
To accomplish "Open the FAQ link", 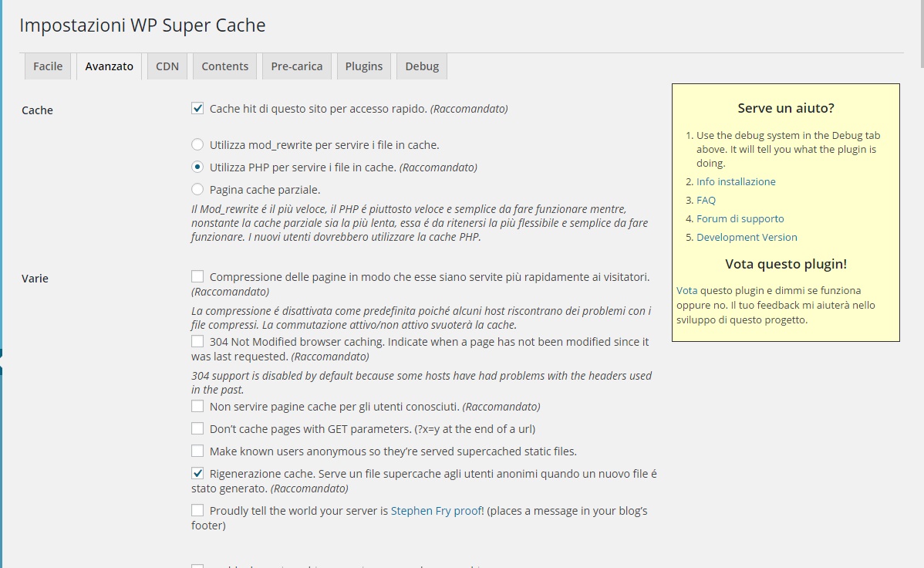I will pos(706,200).
